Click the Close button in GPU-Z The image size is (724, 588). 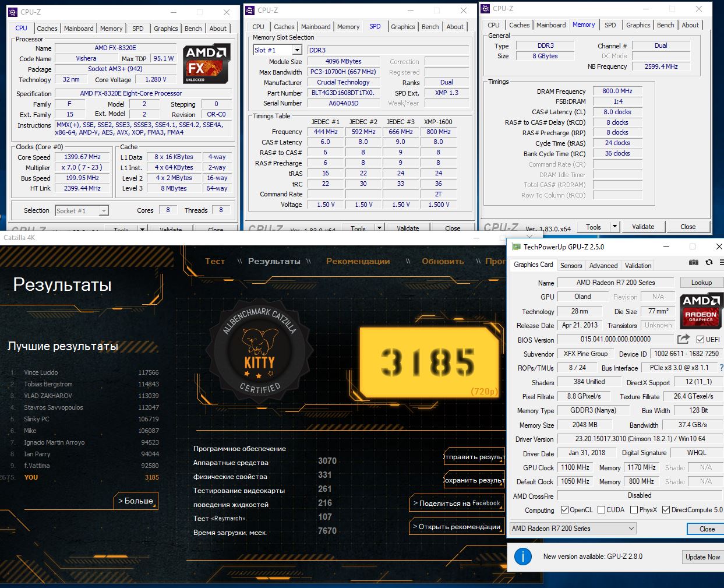pyautogui.click(x=707, y=529)
